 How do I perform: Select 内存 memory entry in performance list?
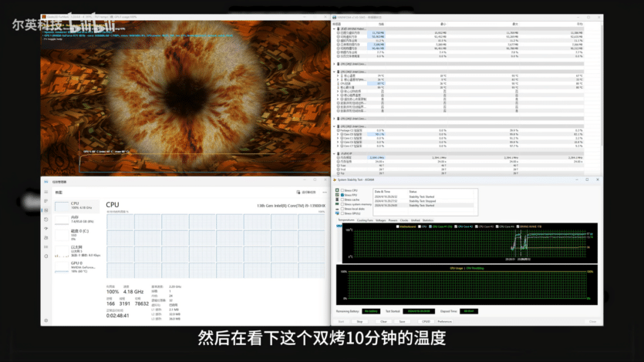tap(77, 220)
